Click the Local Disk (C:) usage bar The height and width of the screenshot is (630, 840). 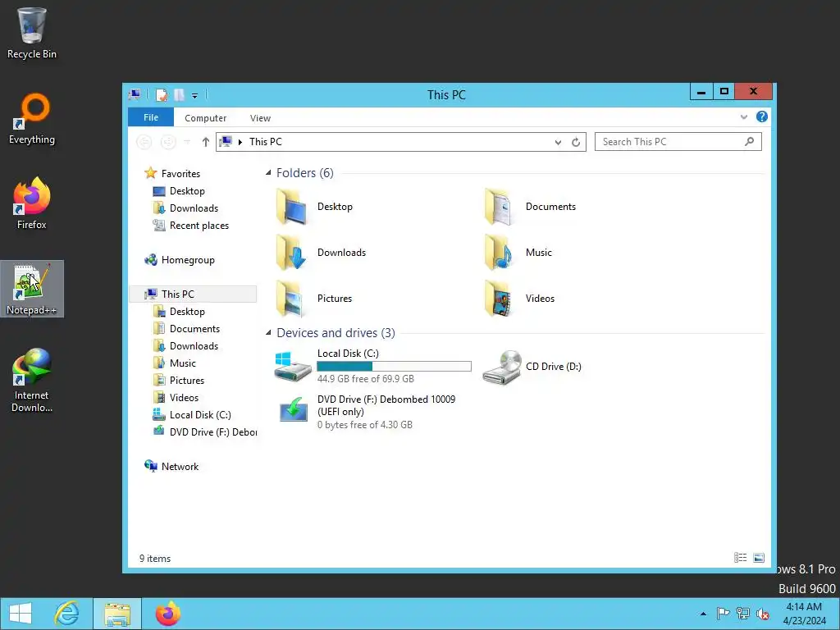(x=394, y=367)
